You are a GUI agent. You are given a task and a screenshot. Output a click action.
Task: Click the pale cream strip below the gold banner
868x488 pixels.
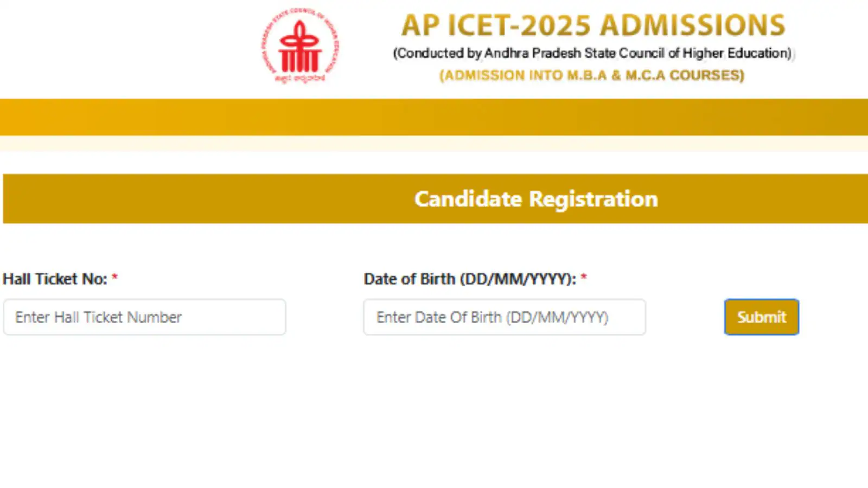click(434, 143)
